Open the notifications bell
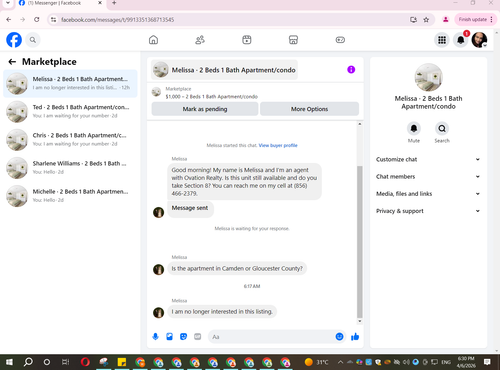This screenshot has width=500, height=370. click(461, 40)
